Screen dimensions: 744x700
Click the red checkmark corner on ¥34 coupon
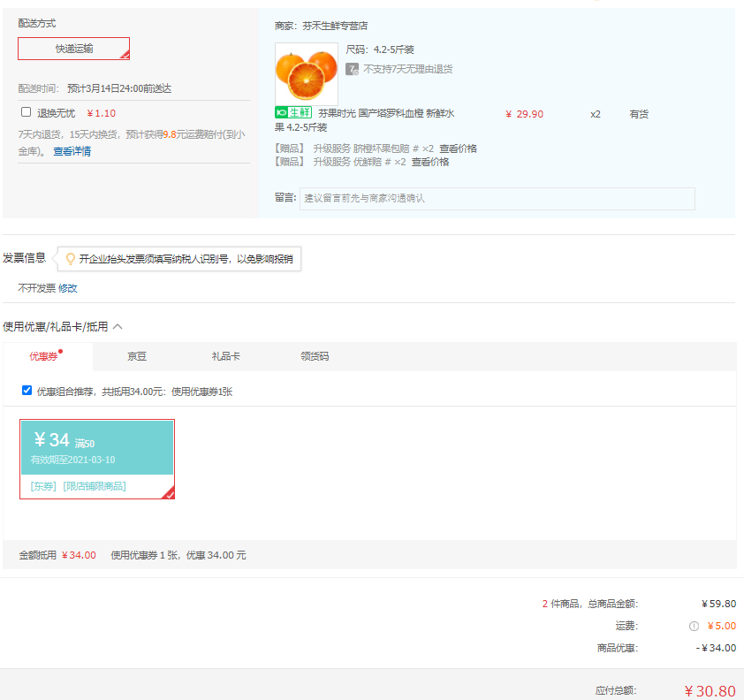pos(168,493)
